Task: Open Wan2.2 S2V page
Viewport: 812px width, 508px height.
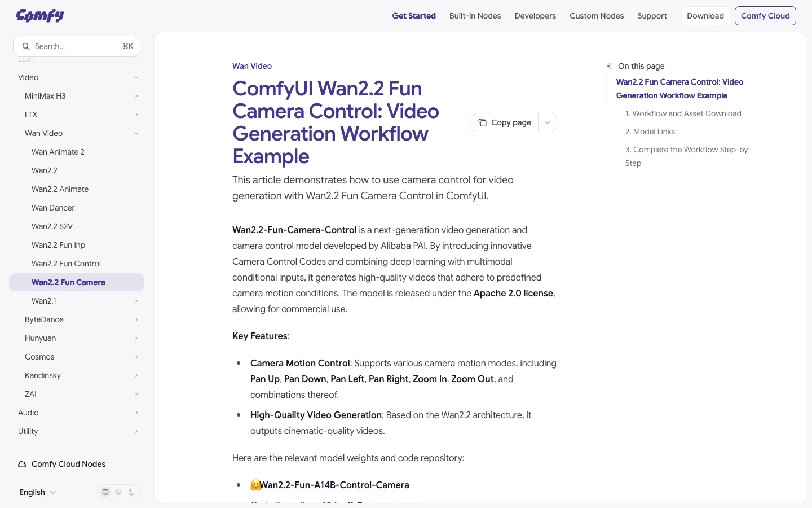Action: (x=77, y=226)
